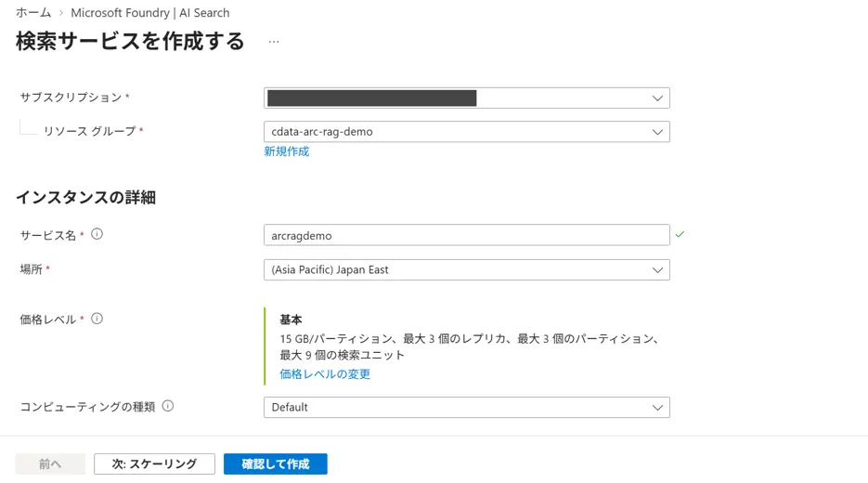
Task: Go to ホーム in the breadcrumb
Action: point(33,13)
